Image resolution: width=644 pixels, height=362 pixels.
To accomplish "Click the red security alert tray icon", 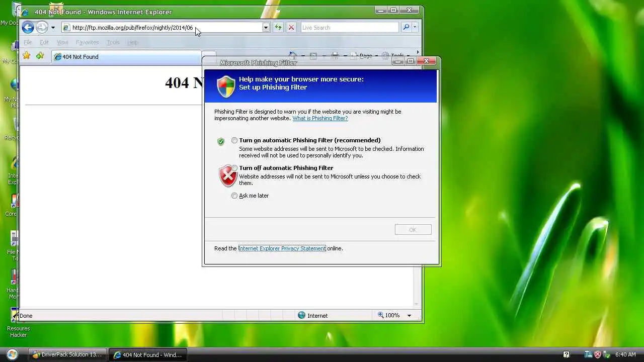I will pos(598,354).
